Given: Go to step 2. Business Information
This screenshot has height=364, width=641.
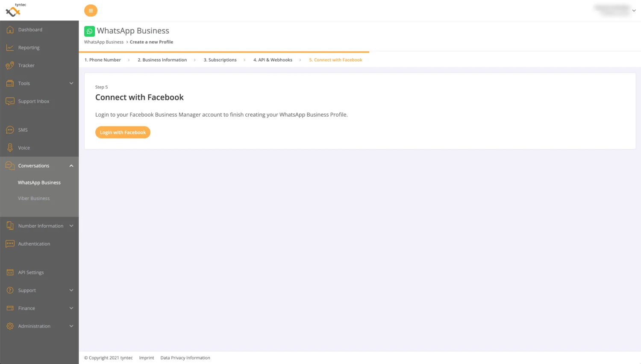Looking at the screenshot, I should pyautogui.click(x=162, y=60).
